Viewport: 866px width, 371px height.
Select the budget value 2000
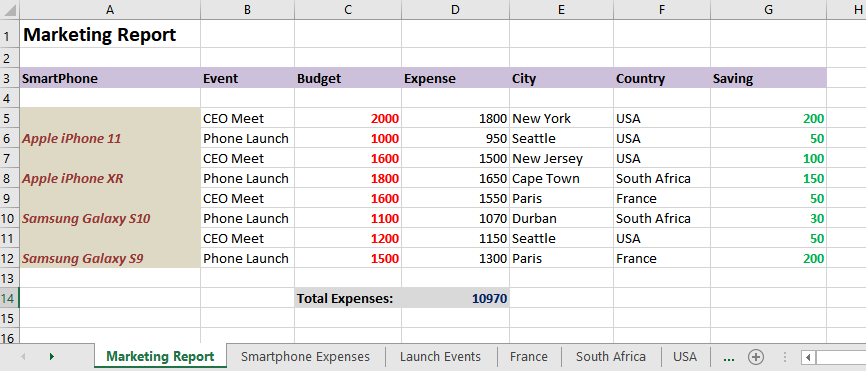pyautogui.click(x=348, y=118)
